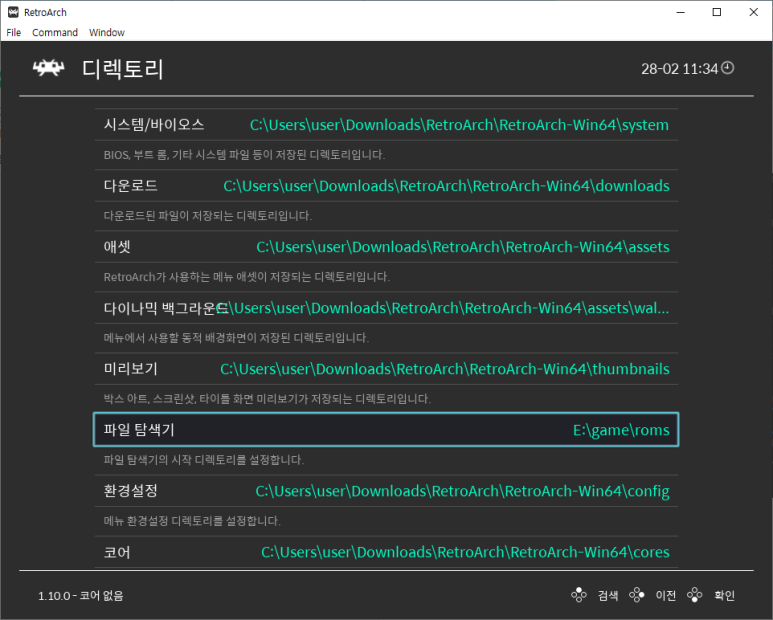Click the 검색 label in the footer
The image size is (773, 620).
click(608, 595)
